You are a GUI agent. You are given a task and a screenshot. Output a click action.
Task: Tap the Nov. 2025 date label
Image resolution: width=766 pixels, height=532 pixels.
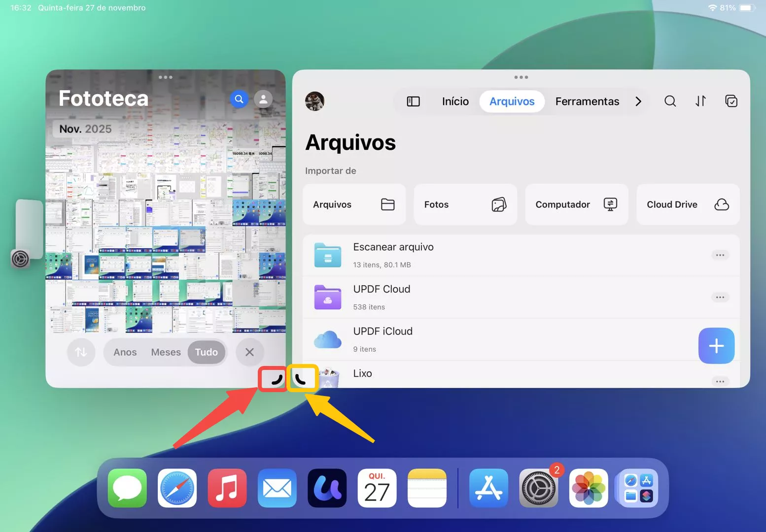pos(85,129)
